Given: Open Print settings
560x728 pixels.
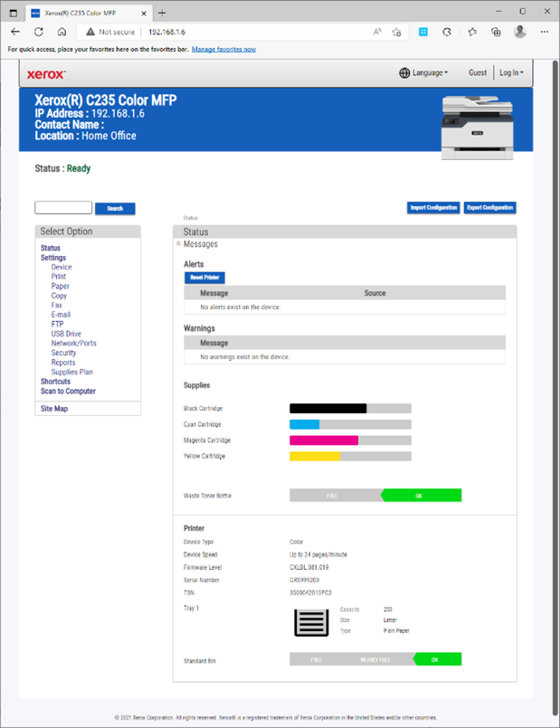Looking at the screenshot, I should 59,277.
